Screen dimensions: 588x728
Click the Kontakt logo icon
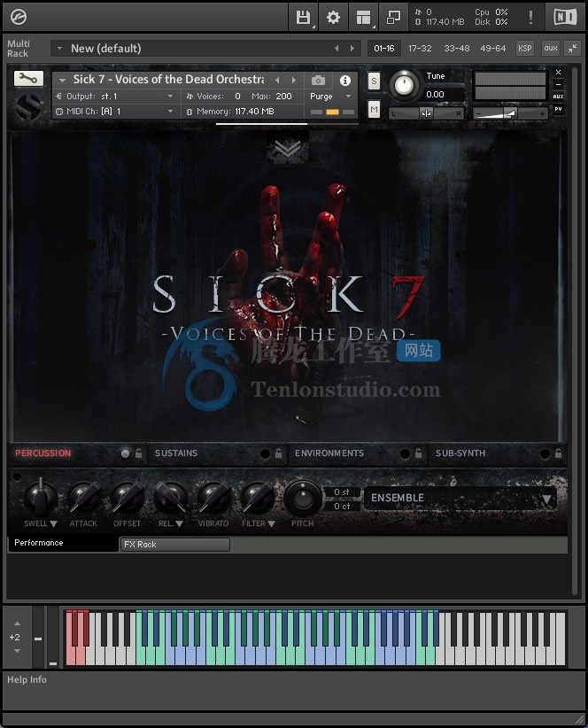[x=19, y=17]
